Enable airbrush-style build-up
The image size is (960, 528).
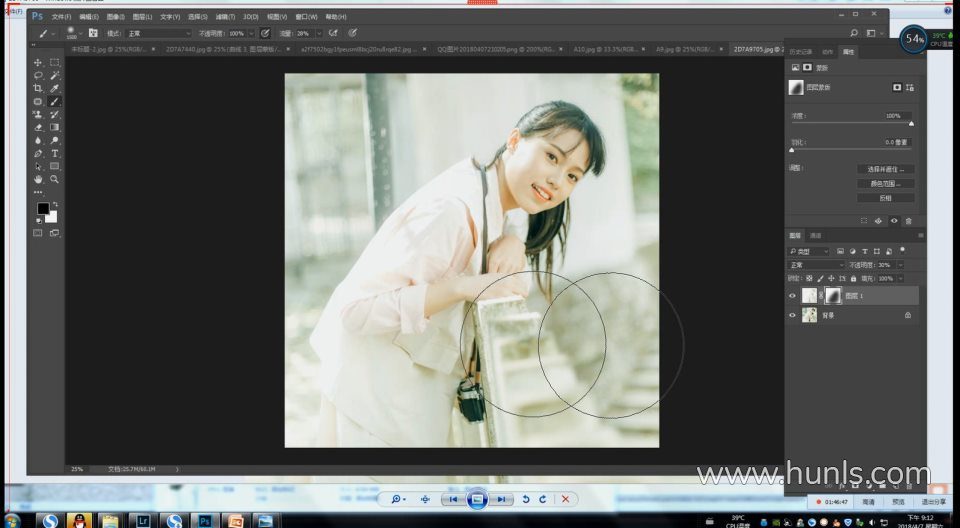coord(333,33)
